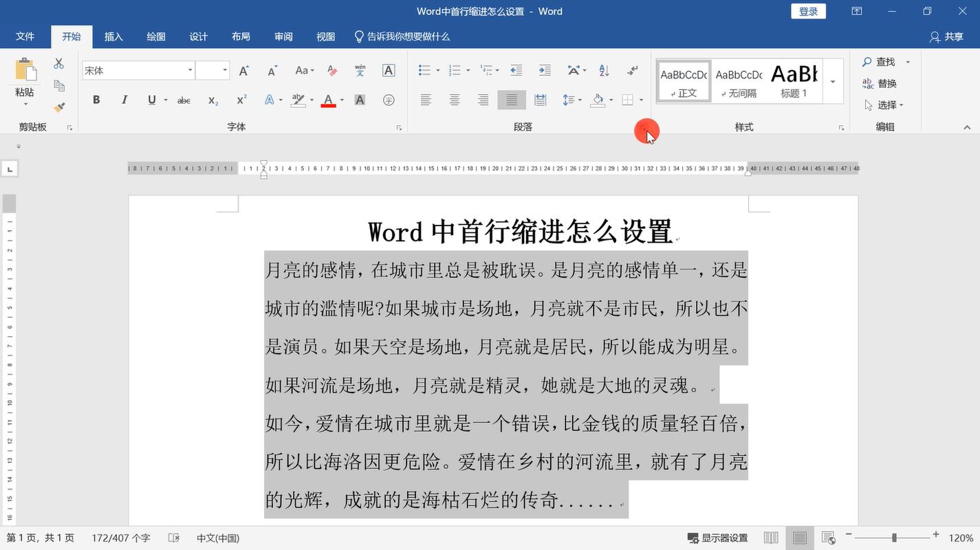Screen dimensions: 980x550
Task: Expand numbered list options dropdown
Action: pos(468,70)
